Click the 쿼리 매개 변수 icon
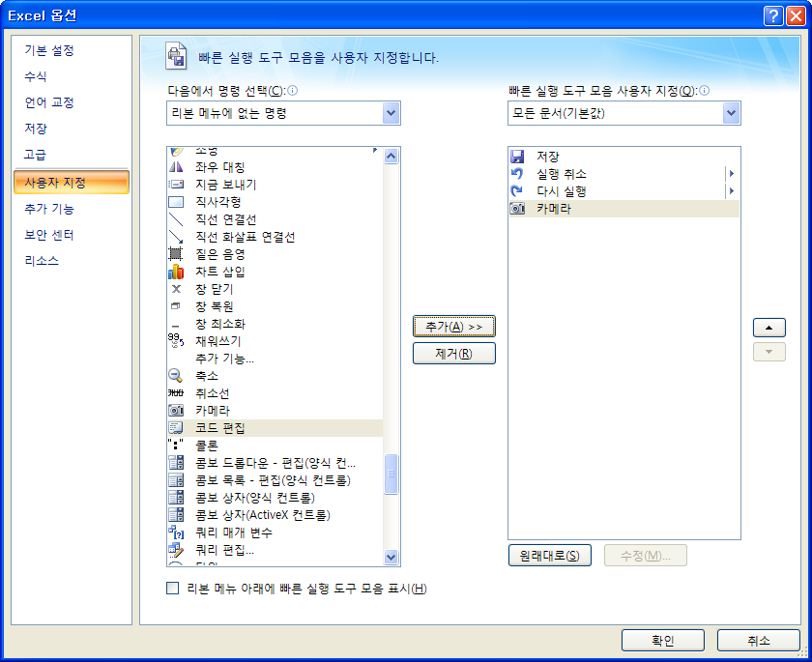The height and width of the screenshot is (662, 812). point(176,532)
